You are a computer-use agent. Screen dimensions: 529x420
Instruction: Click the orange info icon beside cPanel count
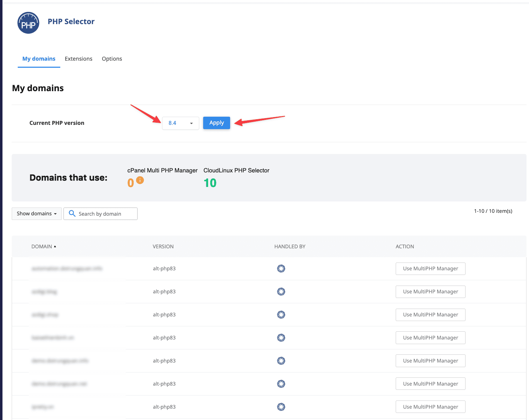click(140, 180)
